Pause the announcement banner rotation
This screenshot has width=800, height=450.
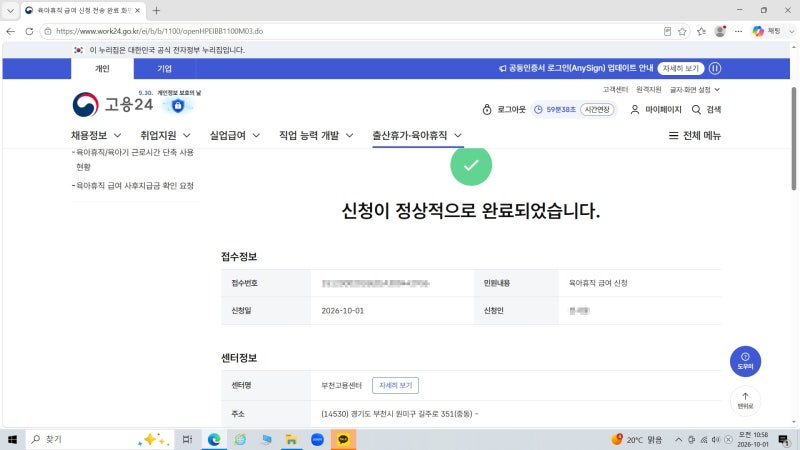click(715, 68)
